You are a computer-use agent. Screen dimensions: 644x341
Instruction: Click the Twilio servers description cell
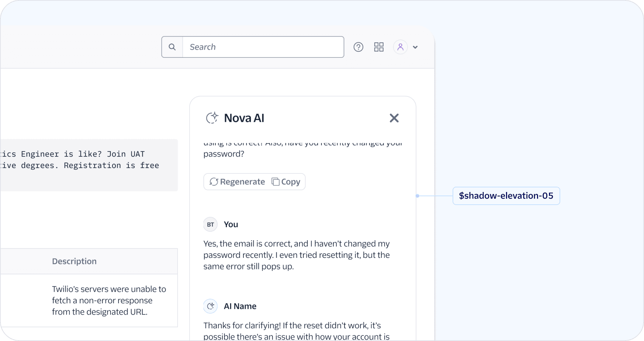[x=109, y=300]
